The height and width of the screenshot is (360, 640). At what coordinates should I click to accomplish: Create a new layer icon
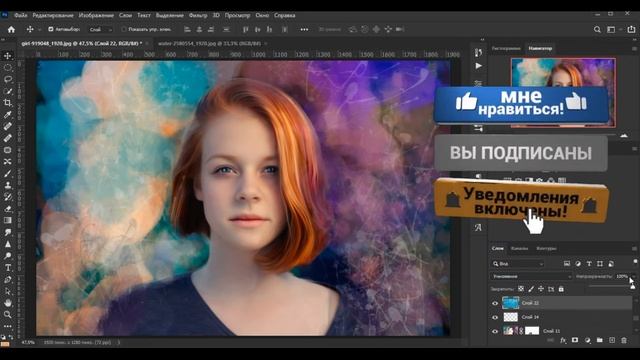(612, 340)
